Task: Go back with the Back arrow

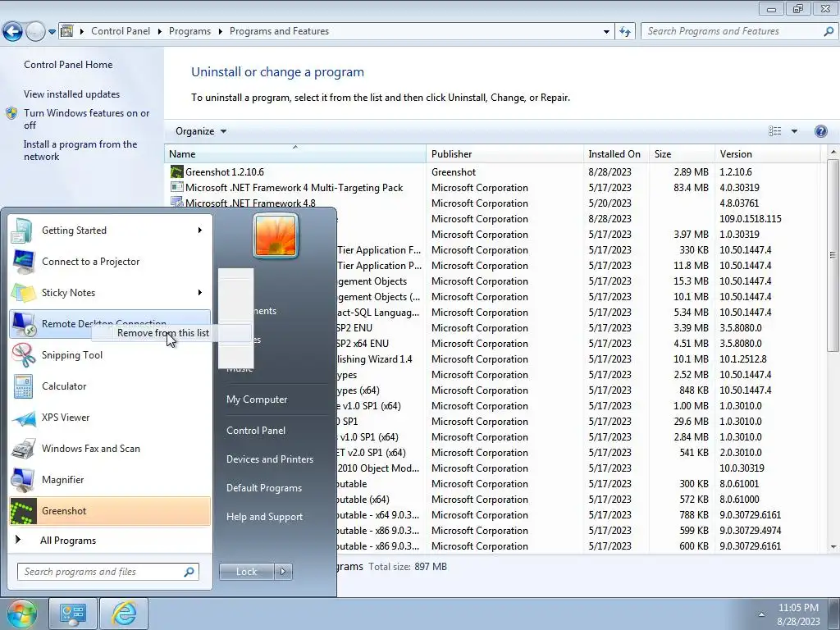Action: pos(12,31)
